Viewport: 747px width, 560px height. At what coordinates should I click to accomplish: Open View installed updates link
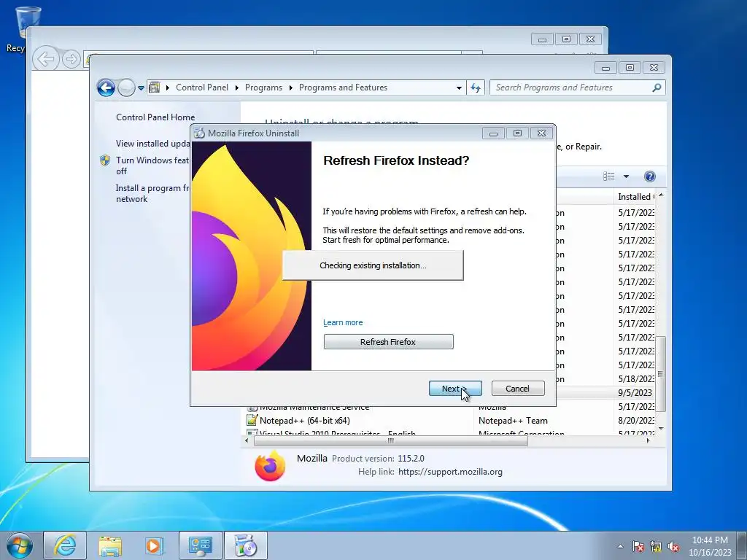tap(153, 144)
